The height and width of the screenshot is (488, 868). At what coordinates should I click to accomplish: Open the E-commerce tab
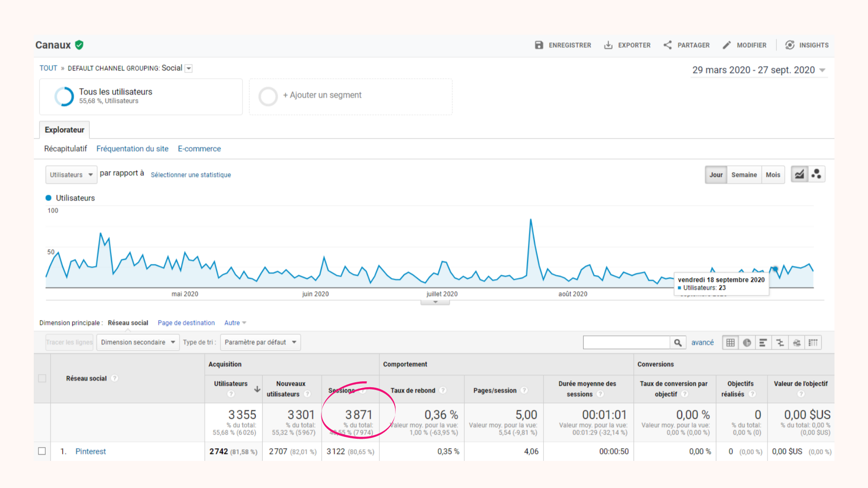199,149
